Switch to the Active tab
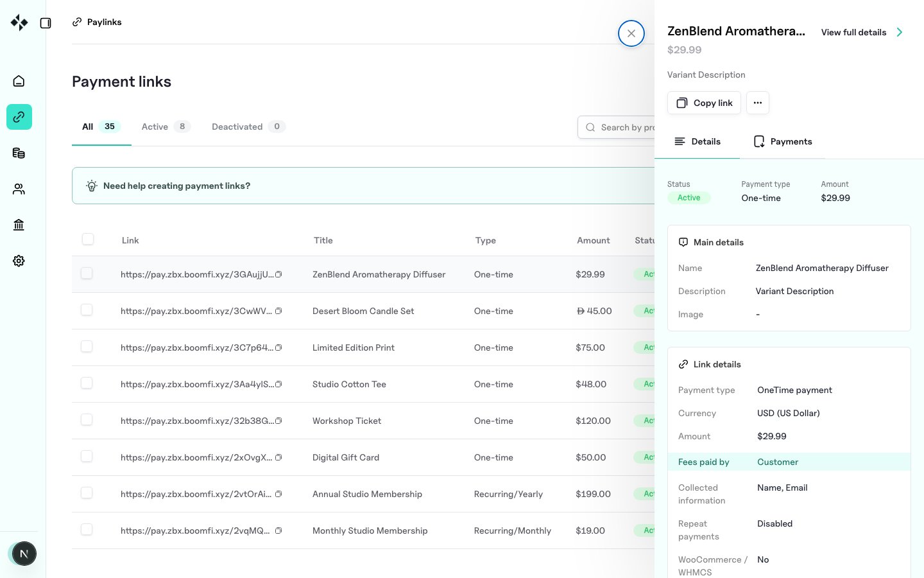Image resolution: width=924 pixels, height=578 pixels. pos(166,127)
